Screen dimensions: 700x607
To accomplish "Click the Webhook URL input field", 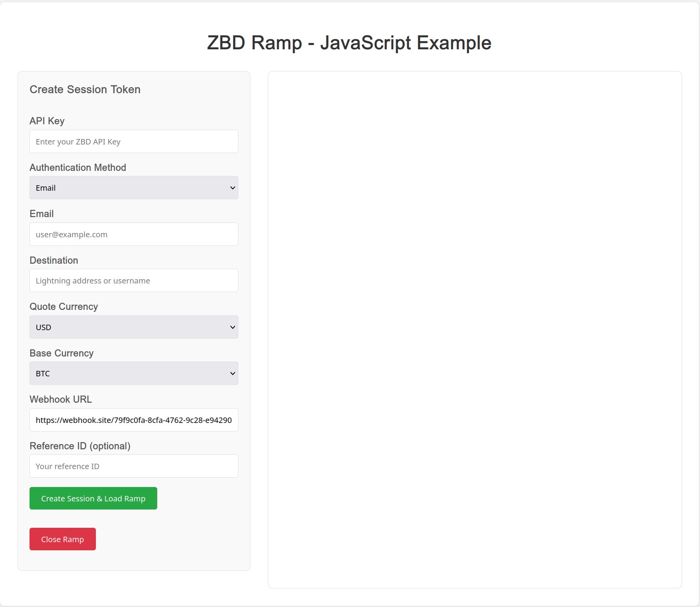I will pos(134,420).
